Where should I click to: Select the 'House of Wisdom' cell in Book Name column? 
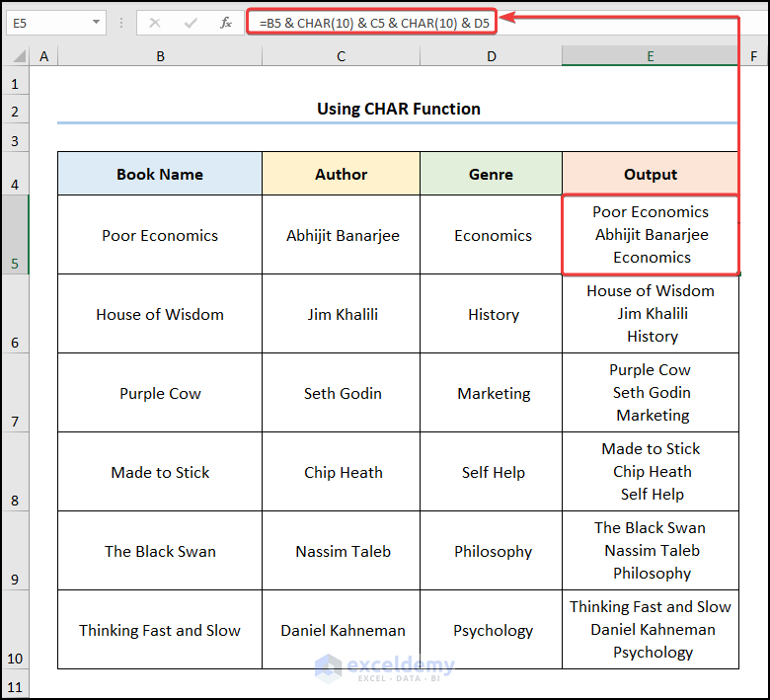click(x=160, y=314)
